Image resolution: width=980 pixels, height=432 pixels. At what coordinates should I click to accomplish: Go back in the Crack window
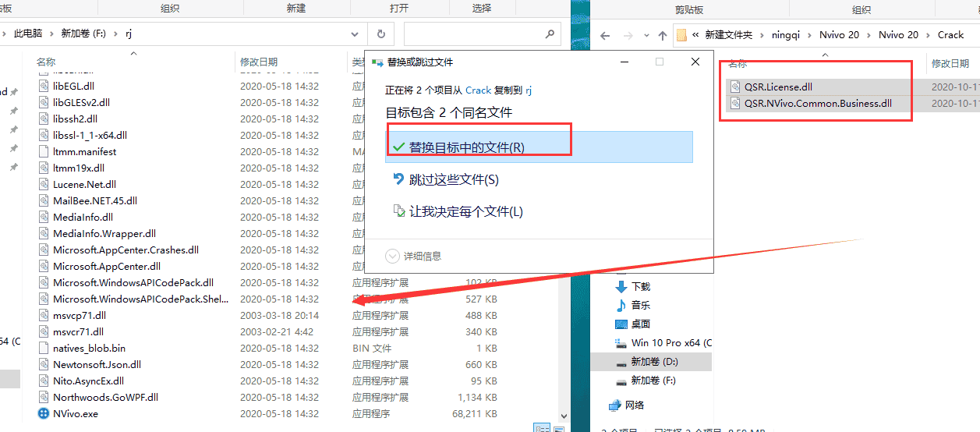click(606, 35)
